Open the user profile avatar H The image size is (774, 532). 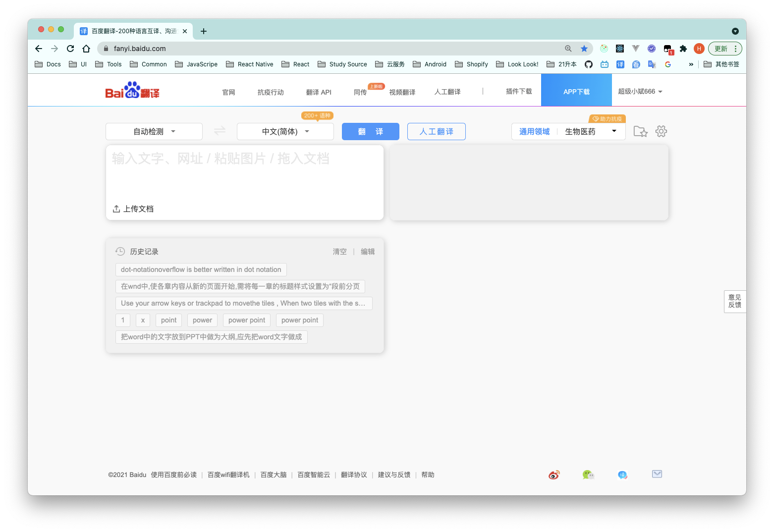(x=699, y=49)
